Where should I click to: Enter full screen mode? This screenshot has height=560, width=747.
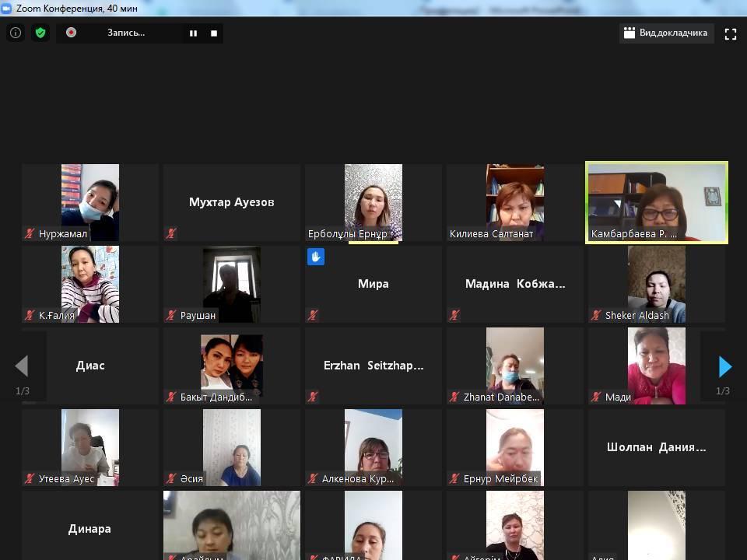[x=730, y=33]
